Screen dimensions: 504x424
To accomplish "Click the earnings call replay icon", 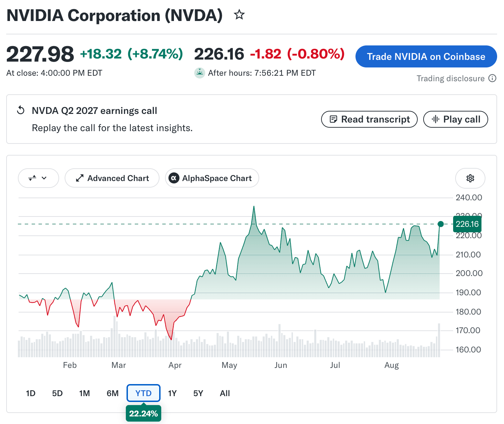I will tap(21, 110).
